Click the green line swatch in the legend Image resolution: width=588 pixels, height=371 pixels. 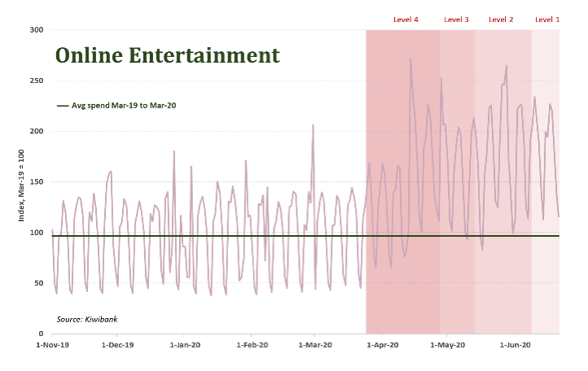pos(63,106)
